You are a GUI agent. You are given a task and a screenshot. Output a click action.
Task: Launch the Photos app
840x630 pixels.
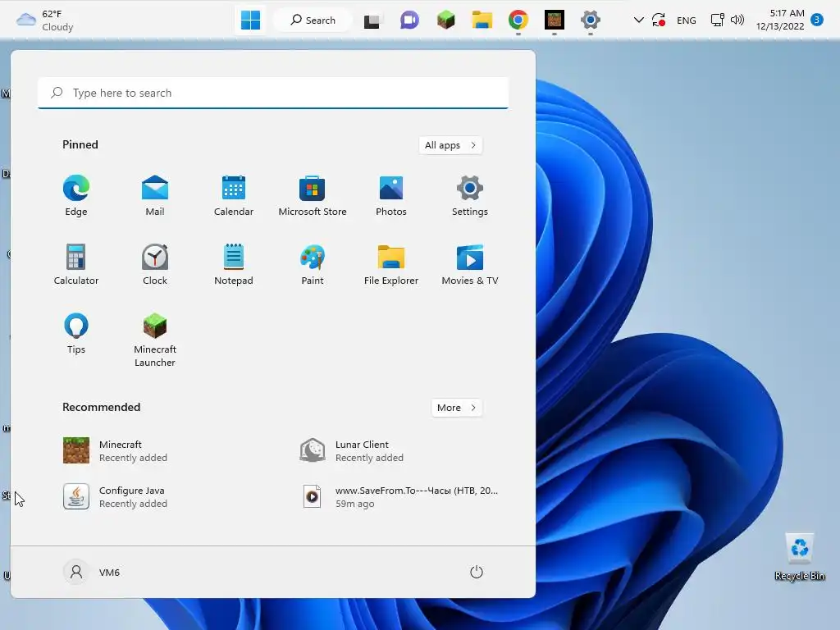pos(391,195)
